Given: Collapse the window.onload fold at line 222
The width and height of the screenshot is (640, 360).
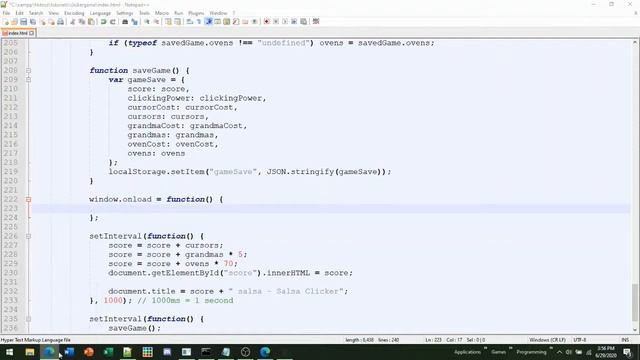Looking at the screenshot, I should click(28, 200).
